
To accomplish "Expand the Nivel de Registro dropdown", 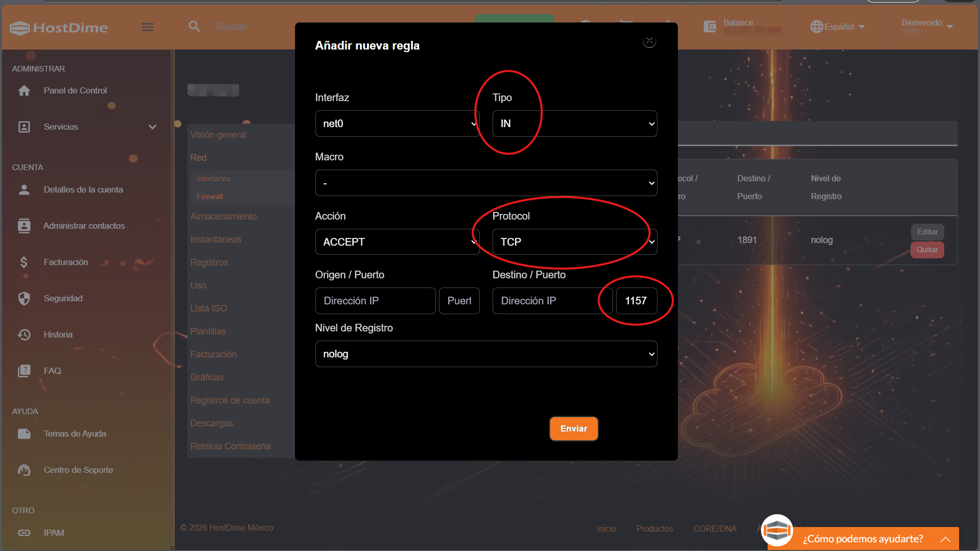I will coord(486,354).
